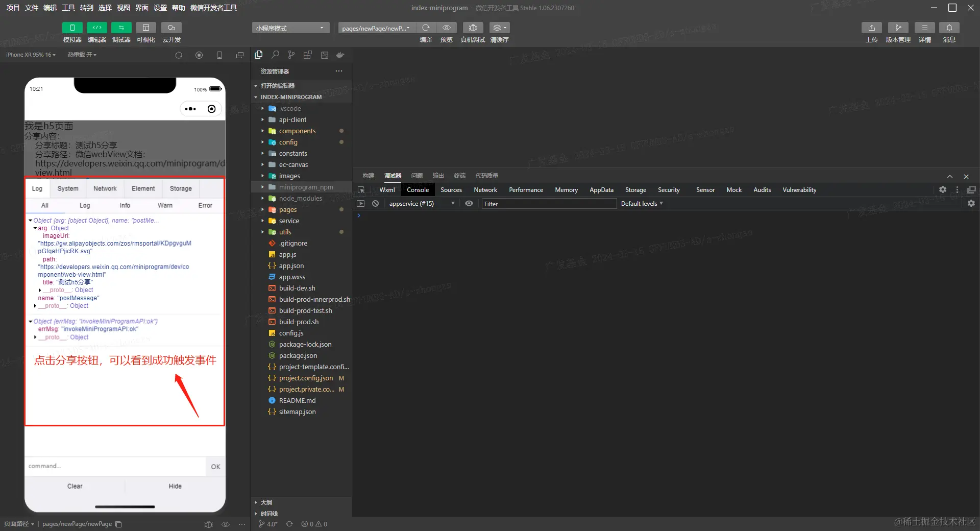Clear the console with the ban icon
The width and height of the screenshot is (980, 531).
(x=376, y=204)
